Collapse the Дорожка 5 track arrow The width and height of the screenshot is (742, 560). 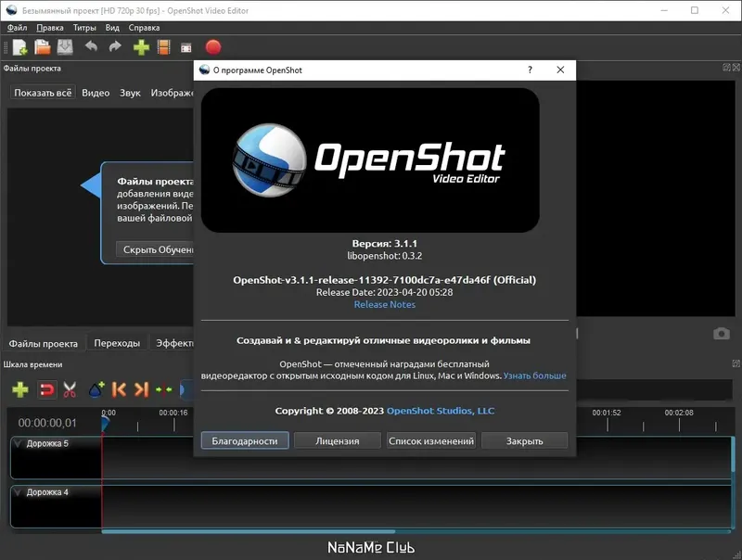click(18, 443)
